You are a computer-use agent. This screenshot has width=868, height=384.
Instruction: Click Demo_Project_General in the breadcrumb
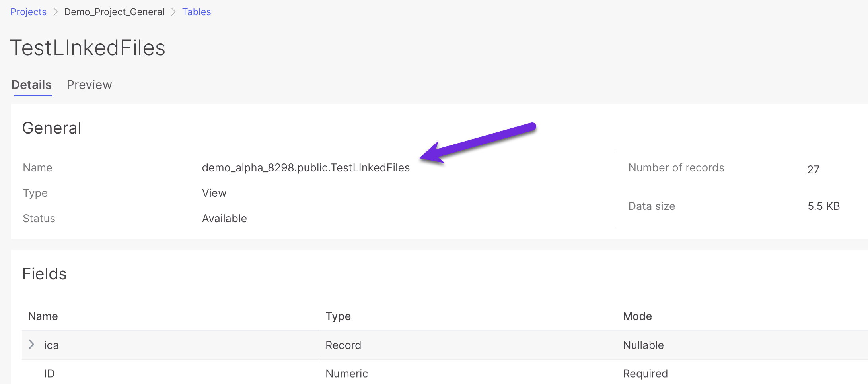pyautogui.click(x=114, y=12)
